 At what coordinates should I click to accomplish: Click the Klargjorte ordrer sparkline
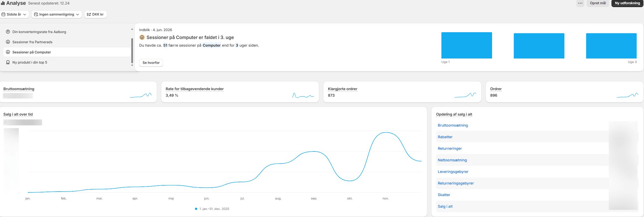pos(465,95)
